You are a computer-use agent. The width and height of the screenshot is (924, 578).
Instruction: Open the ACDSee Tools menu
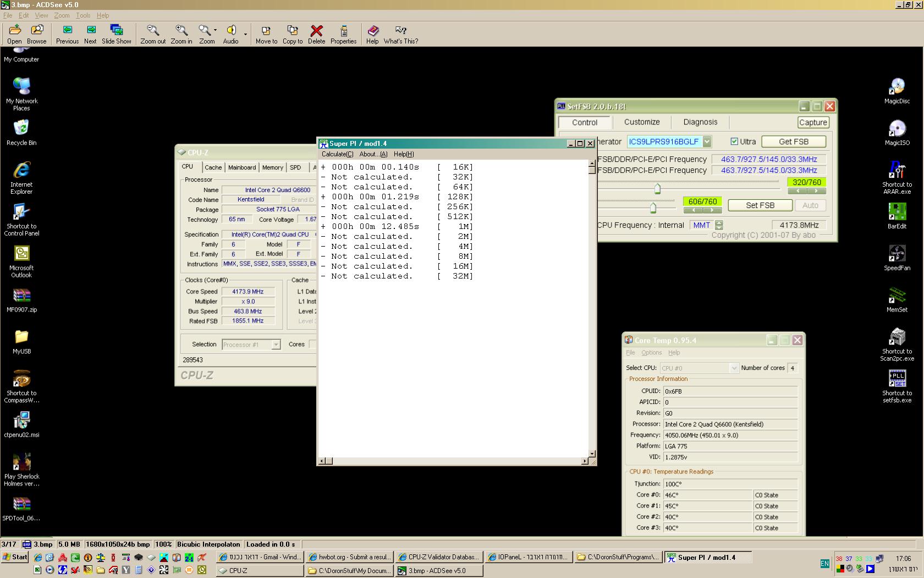(83, 15)
